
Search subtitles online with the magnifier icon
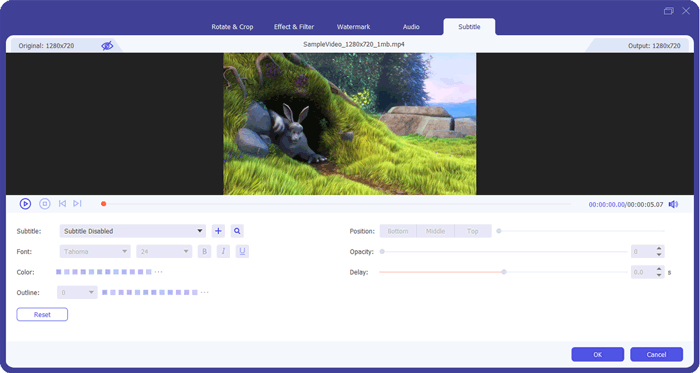237,231
